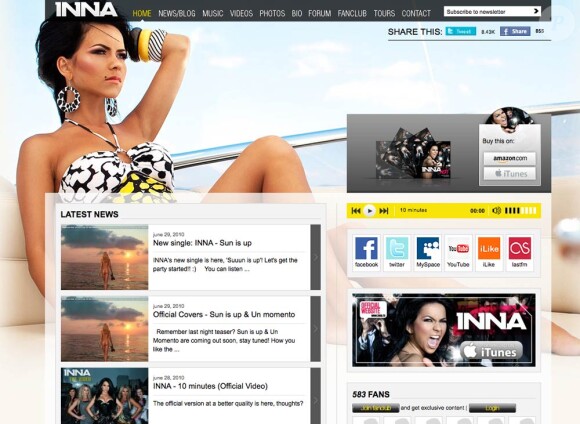The height and width of the screenshot is (424, 580).
Task: Click thumbnail of Official Covers news
Action: [105, 329]
